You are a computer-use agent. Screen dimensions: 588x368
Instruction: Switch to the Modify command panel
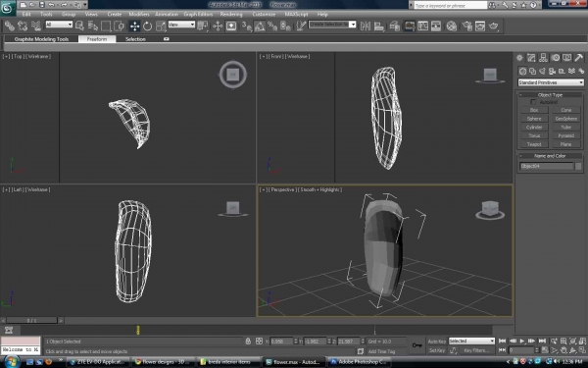tap(531, 58)
